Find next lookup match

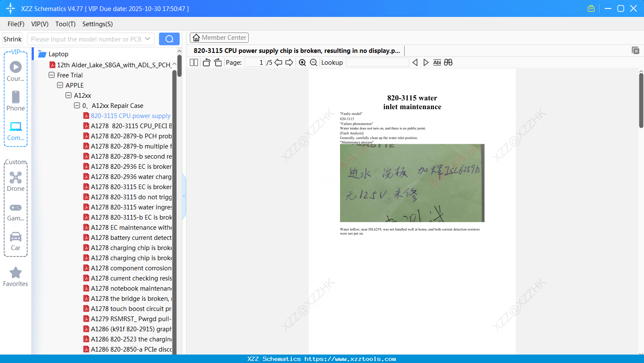point(426,63)
